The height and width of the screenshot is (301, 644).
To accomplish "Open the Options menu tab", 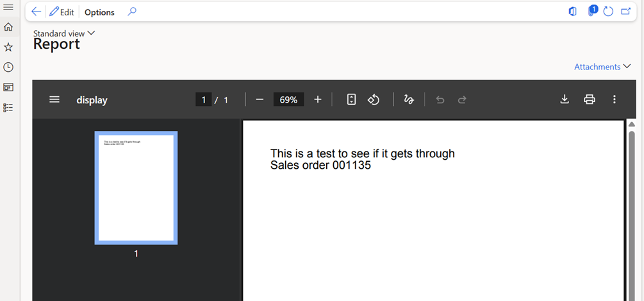I will (x=99, y=12).
